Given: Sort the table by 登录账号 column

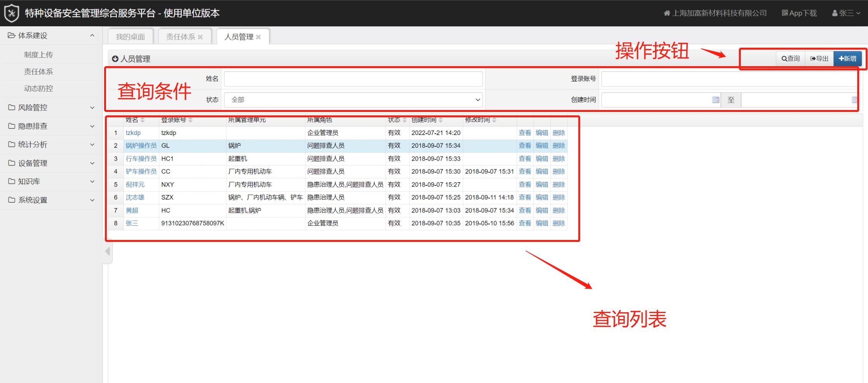Looking at the screenshot, I should click(x=190, y=120).
